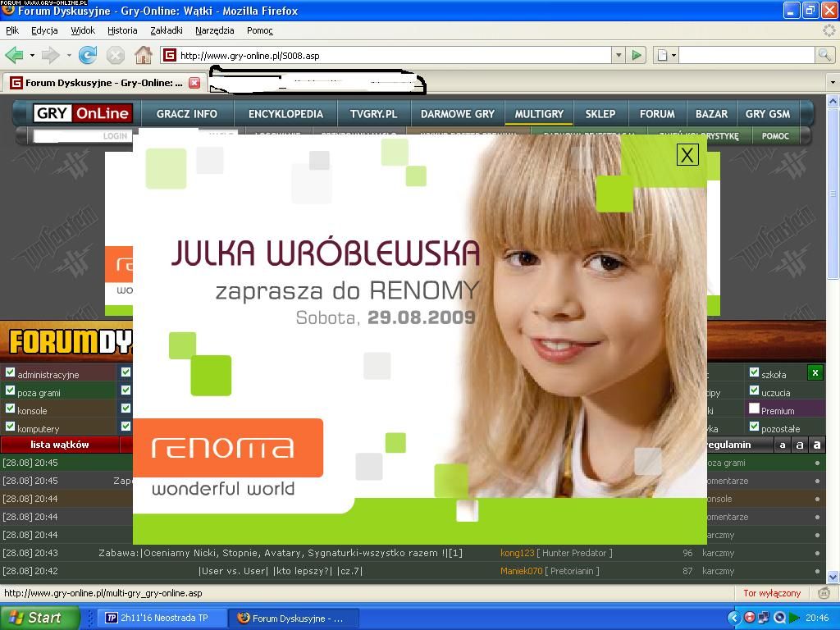The height and width of the screenshot is (630, 840).
Task: Click the GRY OnLine logo
Action: [82, 113]
